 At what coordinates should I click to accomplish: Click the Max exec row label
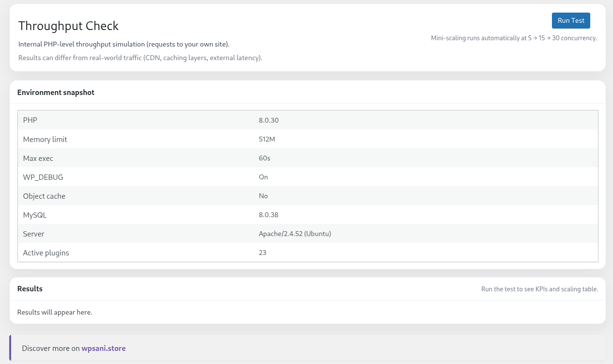(x=38, y=158)
